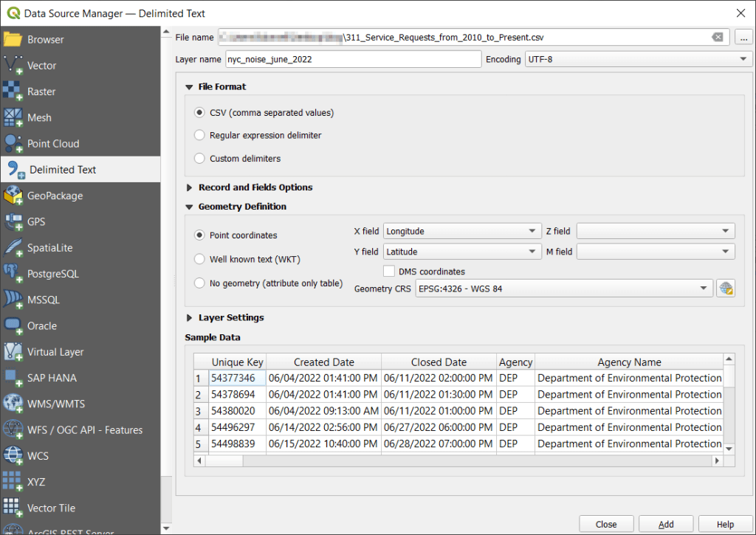Viewport: 756px width, 535px height.
Task: Click the browse file ellipsis button
Action: coord(743,37)
